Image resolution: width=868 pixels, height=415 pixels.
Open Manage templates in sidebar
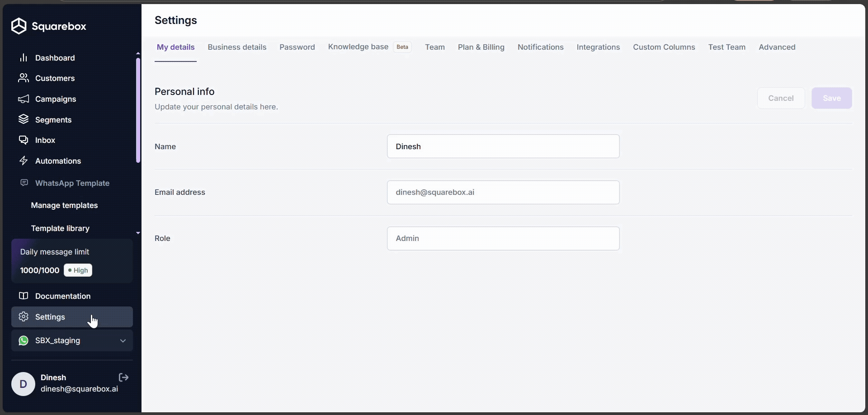pos(64,205)
